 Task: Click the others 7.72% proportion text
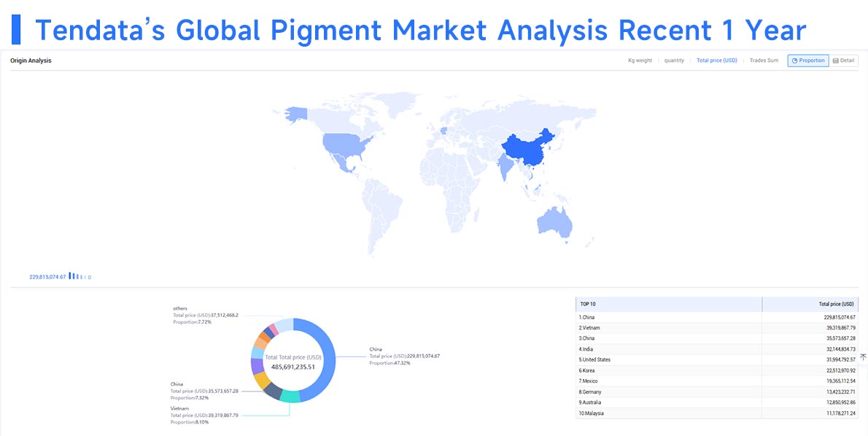[x=192, y=322]
